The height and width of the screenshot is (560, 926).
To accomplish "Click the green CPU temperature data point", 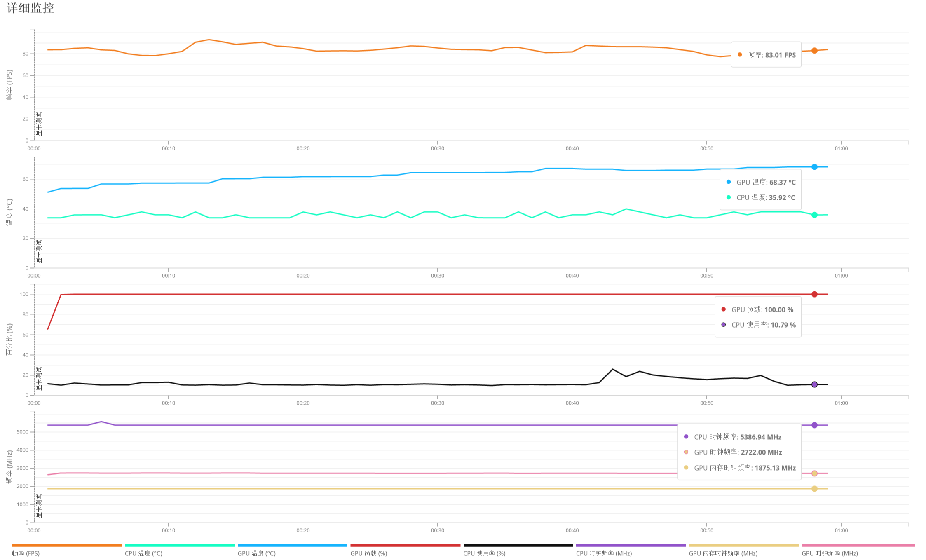I will click(814, 215).
